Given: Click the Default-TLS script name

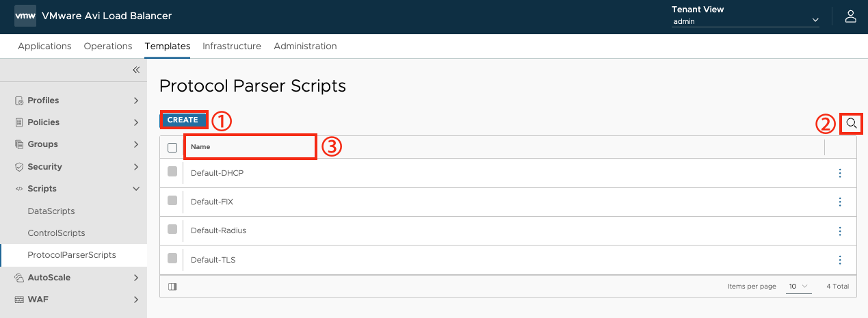Looking at the screenshot, I should click(x=213, y=260).
